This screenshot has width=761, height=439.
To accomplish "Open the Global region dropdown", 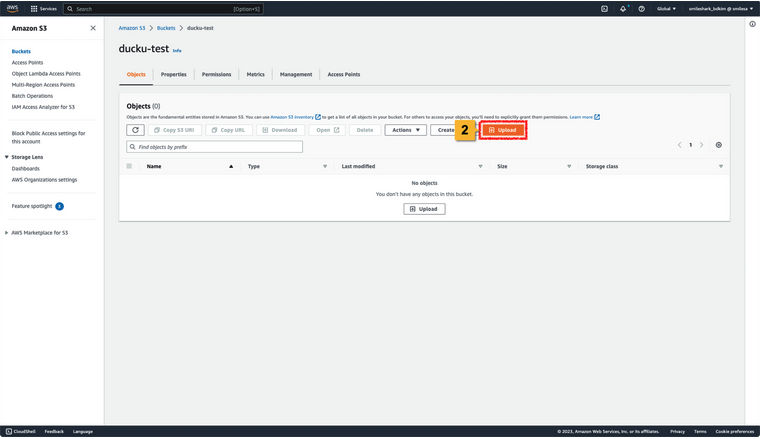I will (x=665, y=8).
